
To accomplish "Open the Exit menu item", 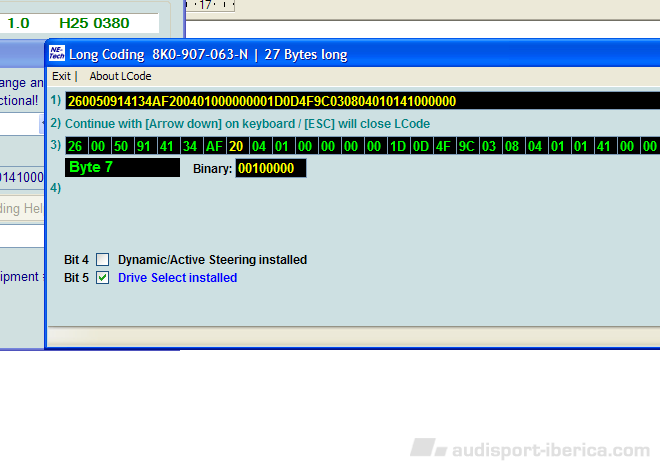I will tap(61, 76).
